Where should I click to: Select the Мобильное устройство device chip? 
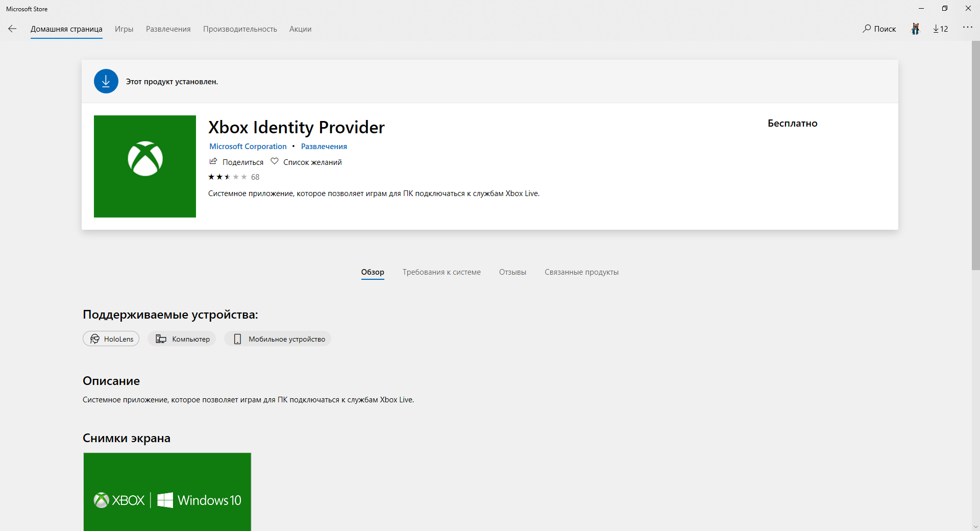[x=278, y=339]
